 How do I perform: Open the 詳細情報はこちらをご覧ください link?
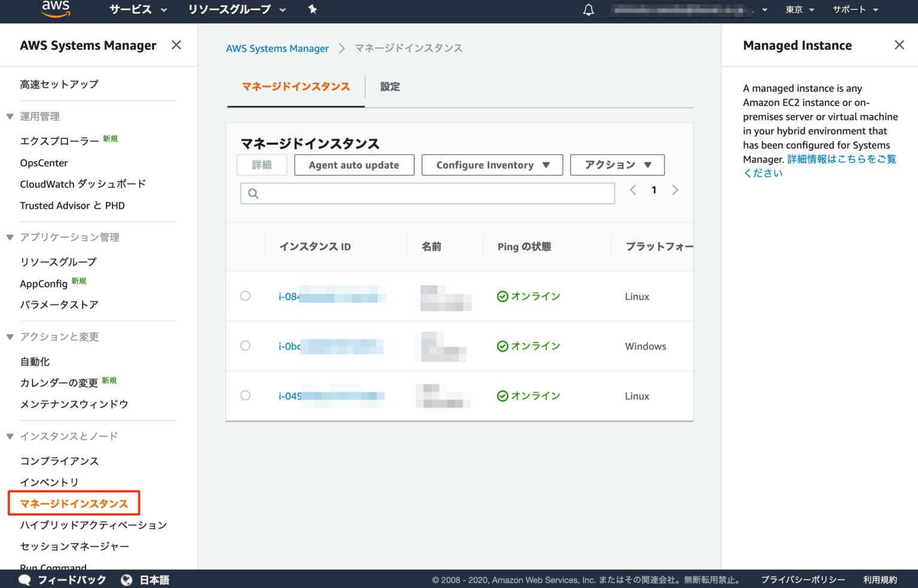tap(820, 166)
